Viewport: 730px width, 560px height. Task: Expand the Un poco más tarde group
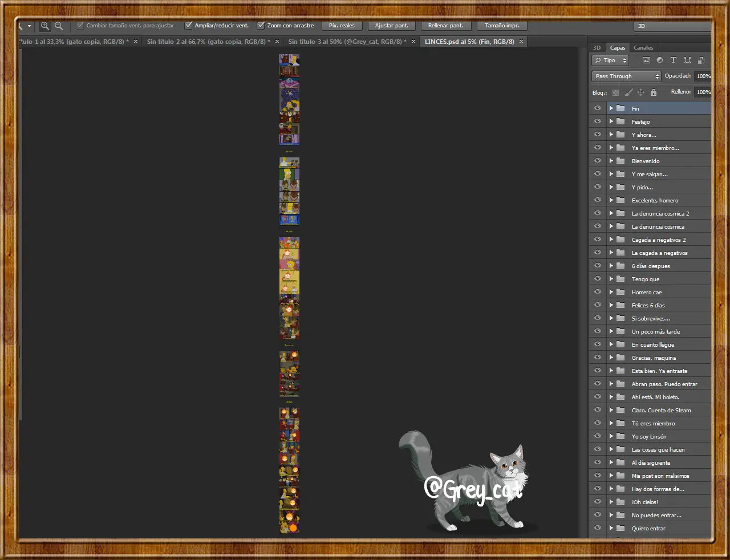611,331
